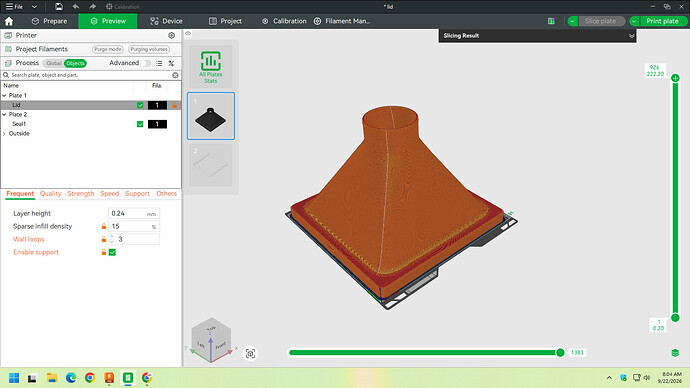Click the plus icon atop the layer slider
Screen dimensions: 690x388
[675, 78]
